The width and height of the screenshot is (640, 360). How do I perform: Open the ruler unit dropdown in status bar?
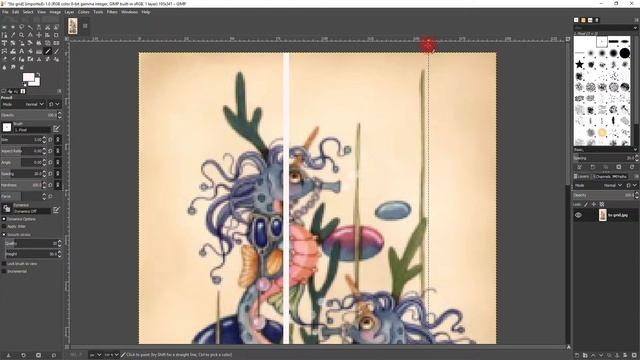pyautogui.click(x=95, y=355)
